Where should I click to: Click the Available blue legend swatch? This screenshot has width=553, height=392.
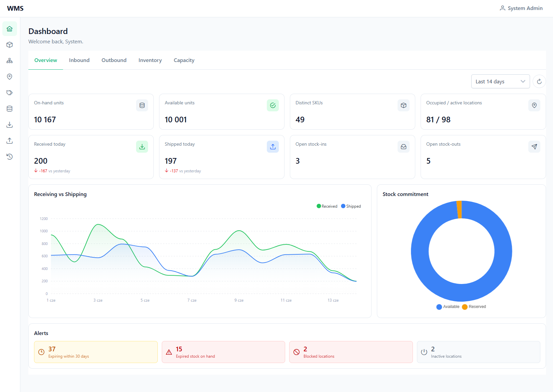(439, 307)
